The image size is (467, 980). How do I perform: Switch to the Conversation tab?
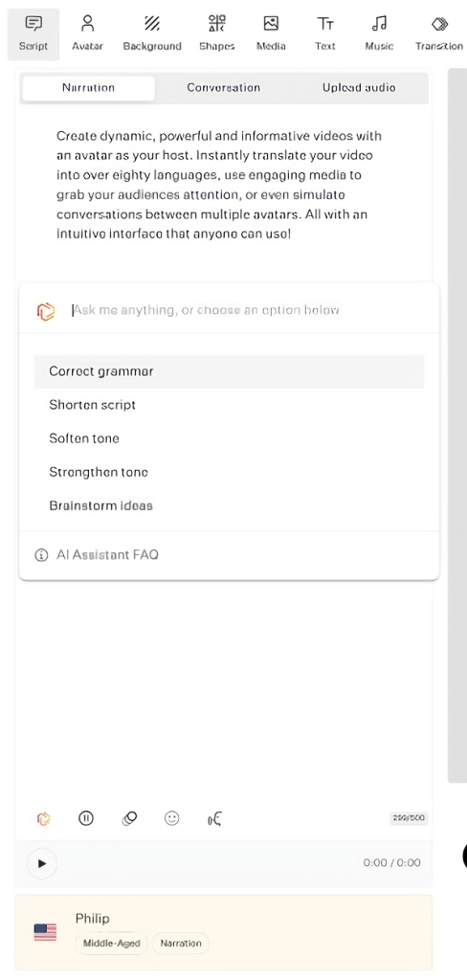click(x=223, y=87)
